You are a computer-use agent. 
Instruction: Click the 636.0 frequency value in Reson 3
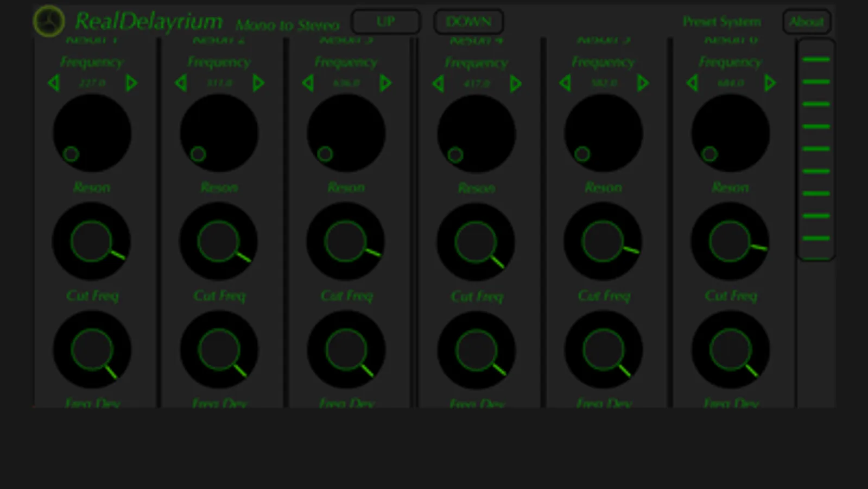tap(346, 83)
